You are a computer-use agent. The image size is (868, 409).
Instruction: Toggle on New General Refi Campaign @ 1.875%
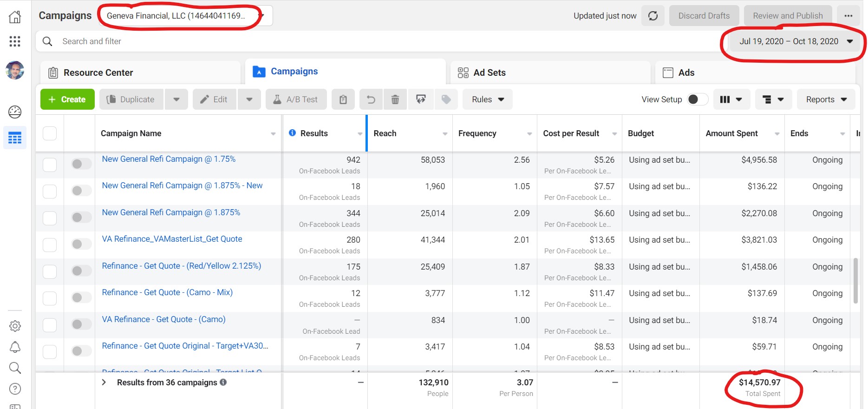[81, 217]
